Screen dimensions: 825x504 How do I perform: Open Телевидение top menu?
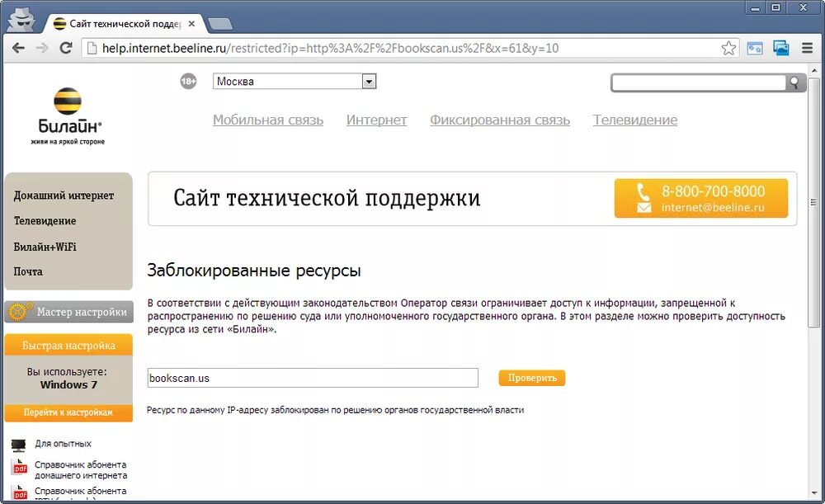point(635,120)
